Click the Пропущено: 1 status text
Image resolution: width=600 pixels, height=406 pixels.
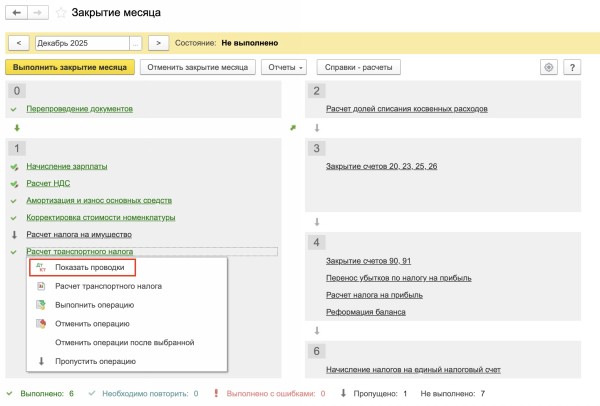tap(380, 393)
